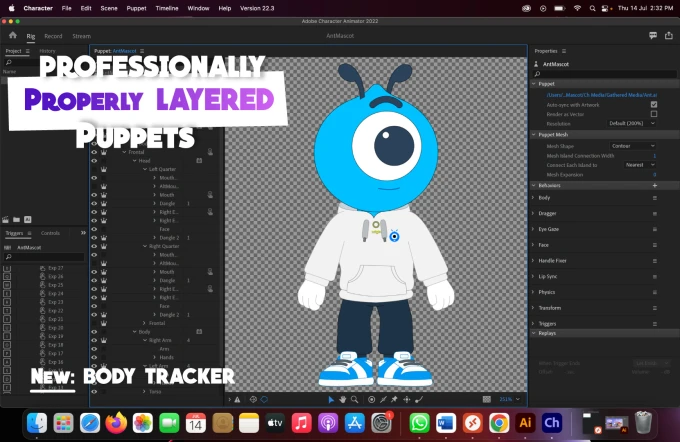The width and height of the screenshot is (680, 442).
Task: Click the tag icon on Head row
Action: click(x=199, y=160)
